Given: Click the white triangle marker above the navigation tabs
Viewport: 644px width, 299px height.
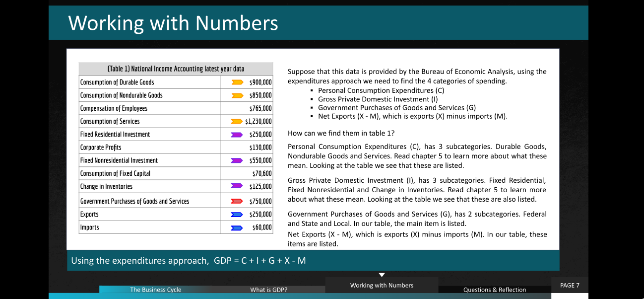Looking at the screenshot, I should (x=382, y=275).
